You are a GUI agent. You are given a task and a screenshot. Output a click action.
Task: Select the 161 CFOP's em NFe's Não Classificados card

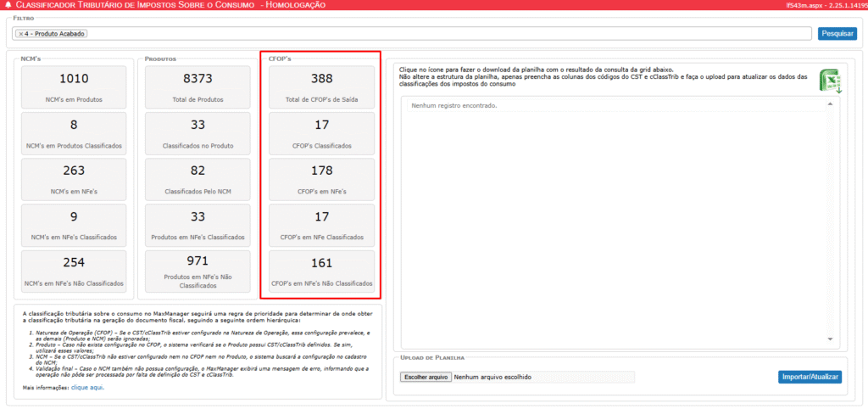click(321, 271)
